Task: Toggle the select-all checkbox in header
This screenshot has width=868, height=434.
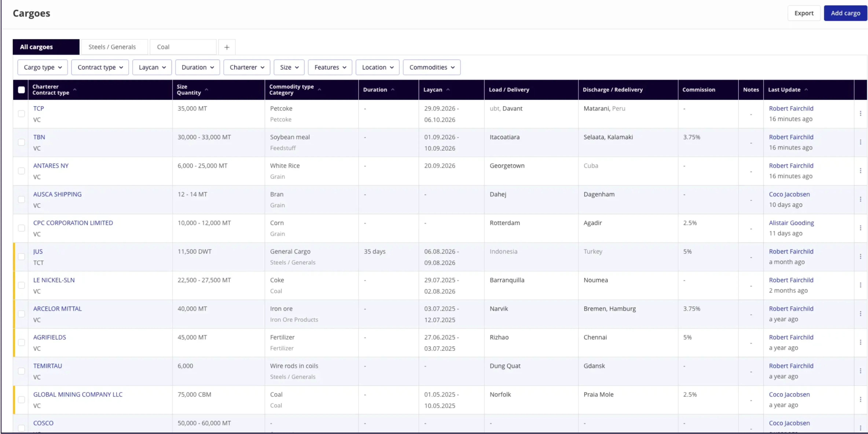Action: point(21,90)
